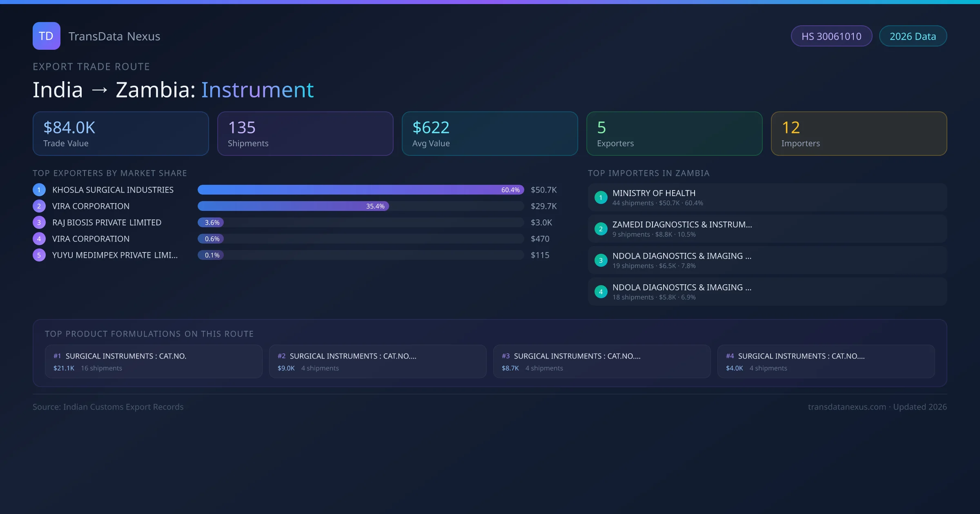The image size is (980, 514).
Task: Open product formulation #1 card
Action: (154, 361)
